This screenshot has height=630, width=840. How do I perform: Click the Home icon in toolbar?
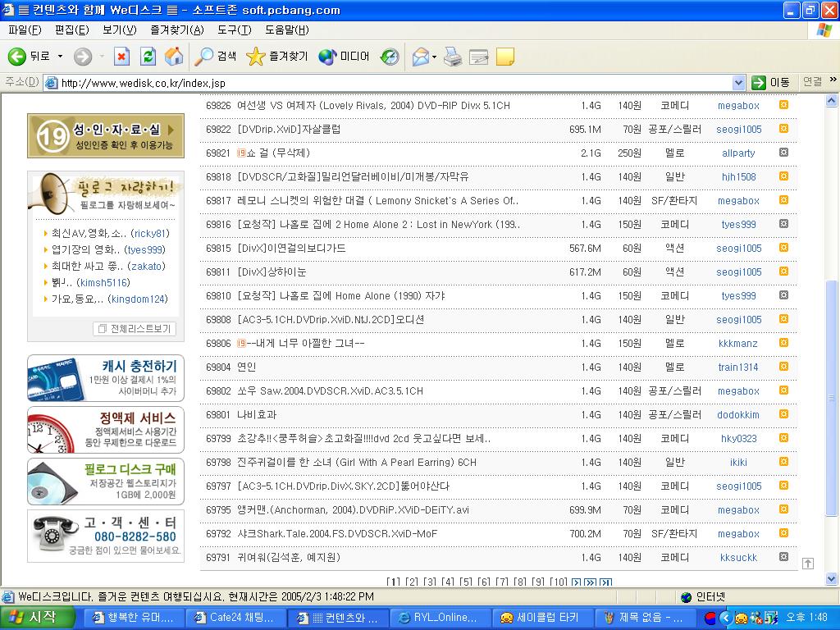pos(174,57)
